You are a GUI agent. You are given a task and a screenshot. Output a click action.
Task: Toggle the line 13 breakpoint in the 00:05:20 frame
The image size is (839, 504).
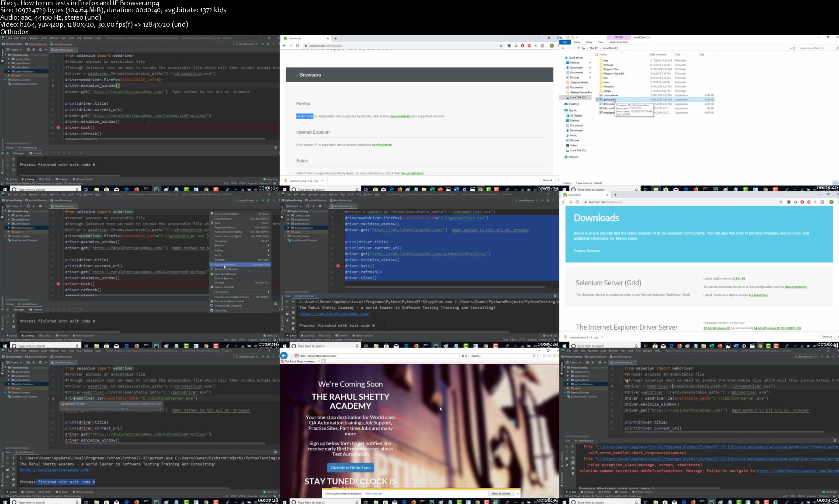point(338,266)
